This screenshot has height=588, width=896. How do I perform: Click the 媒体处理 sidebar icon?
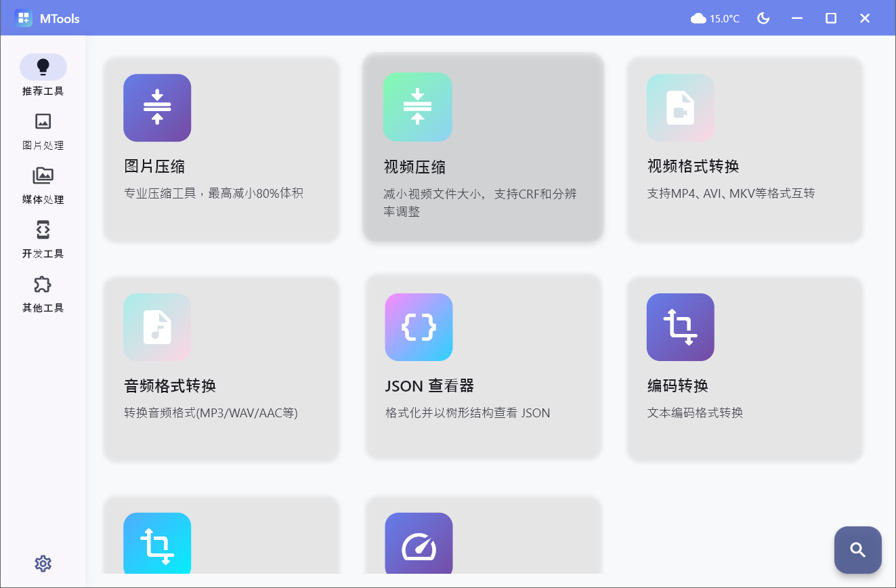point(43,176)
